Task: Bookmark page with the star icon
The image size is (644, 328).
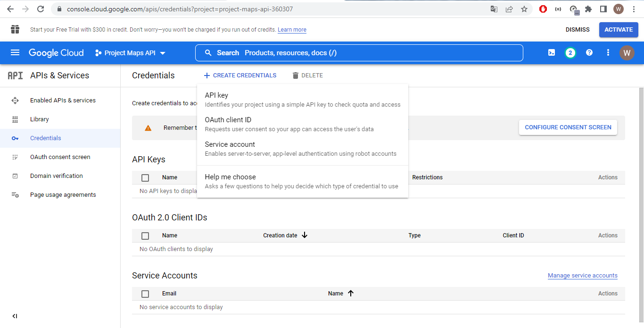Action: pos(524,9)
